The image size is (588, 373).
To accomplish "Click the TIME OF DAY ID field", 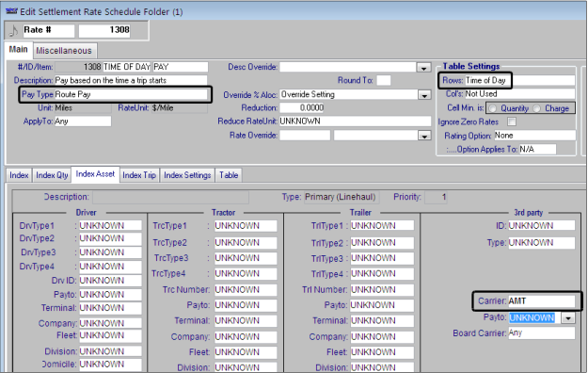I will coord(126,67).
